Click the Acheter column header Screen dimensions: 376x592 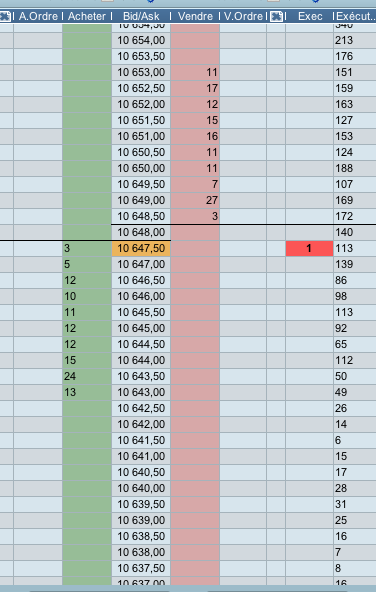coord(87,16)
